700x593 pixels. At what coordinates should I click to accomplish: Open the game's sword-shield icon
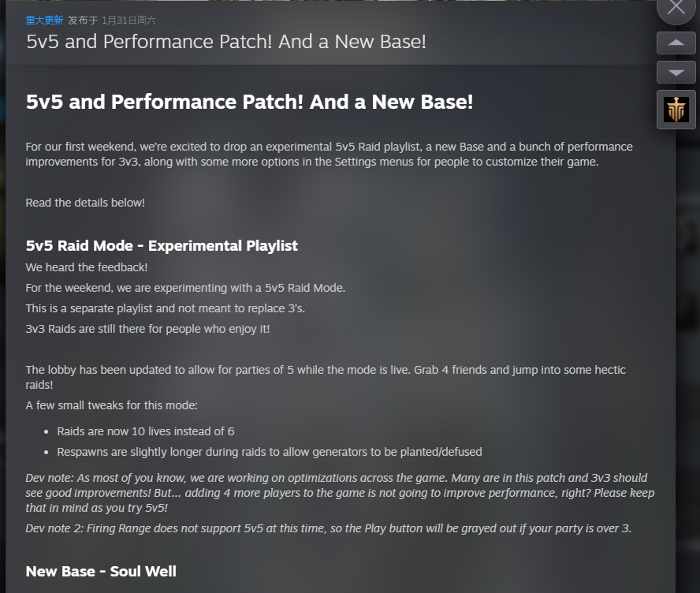[x=676, y=110]
